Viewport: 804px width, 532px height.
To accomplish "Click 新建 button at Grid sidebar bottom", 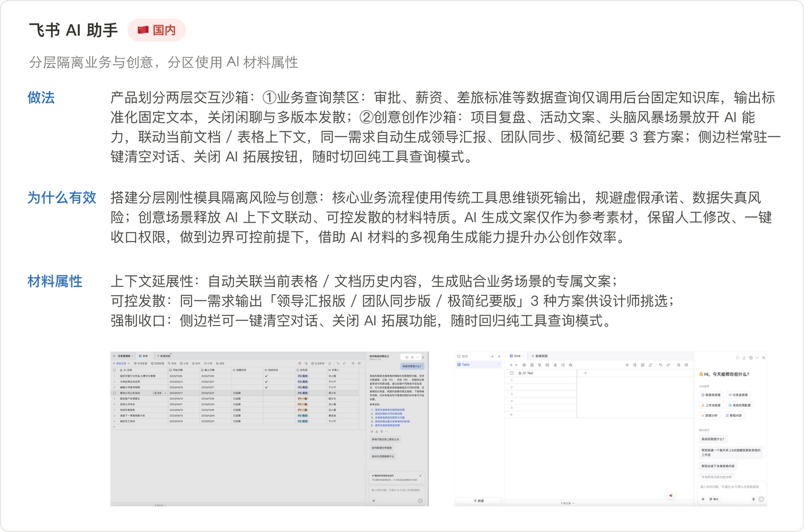I will [479, 501].
